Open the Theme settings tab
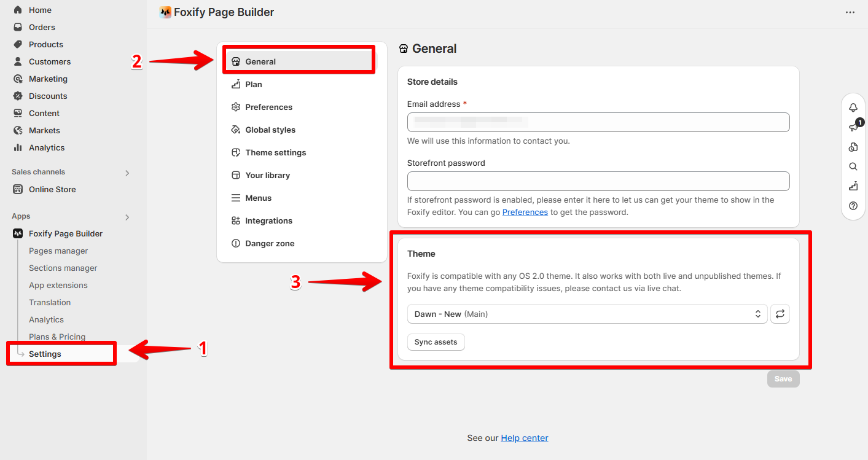The image size is (868, 460). 302,152
